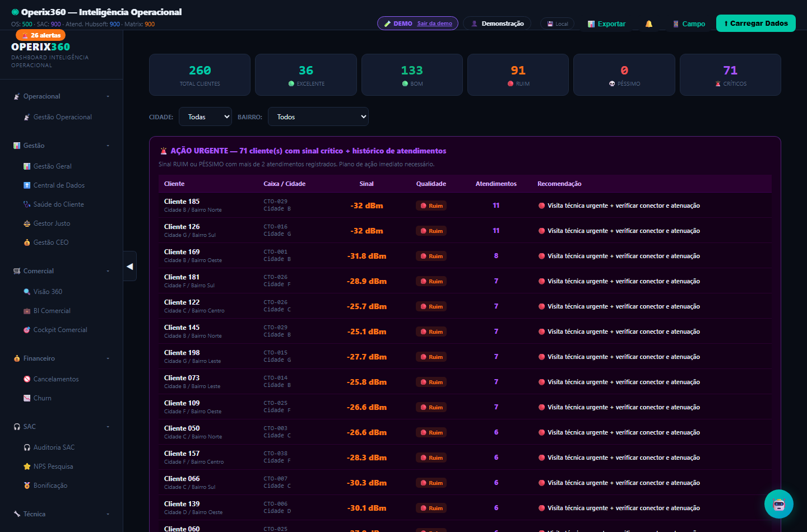Screen dimensions: 807x532
Task: Collapse the Operacional sidebar section
Action: [x=61, y=96]
